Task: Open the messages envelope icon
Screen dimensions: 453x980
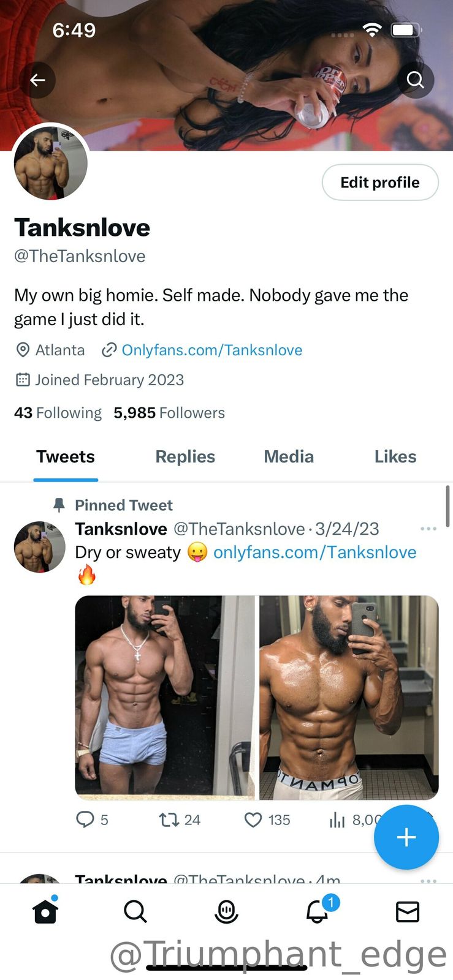Action: [x=408, y=911]
